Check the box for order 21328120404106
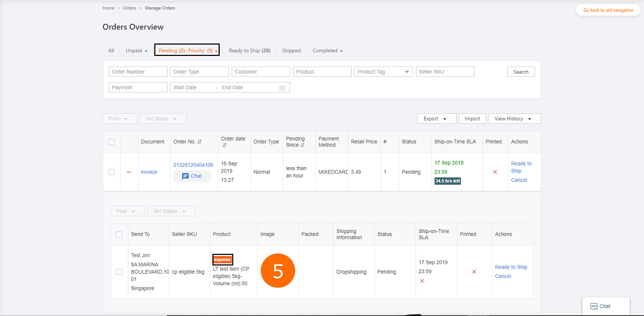This screenshot has height=316, width=644. click(111, 172)
